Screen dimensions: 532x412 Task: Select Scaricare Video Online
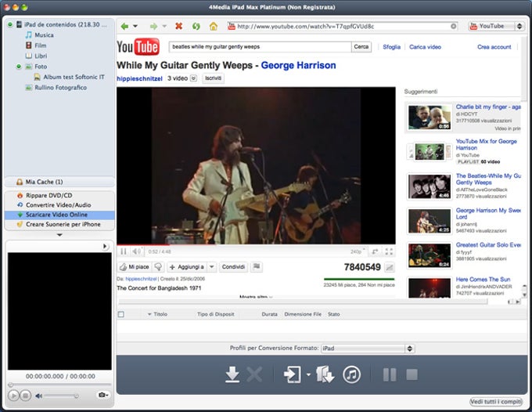[59, 215]
